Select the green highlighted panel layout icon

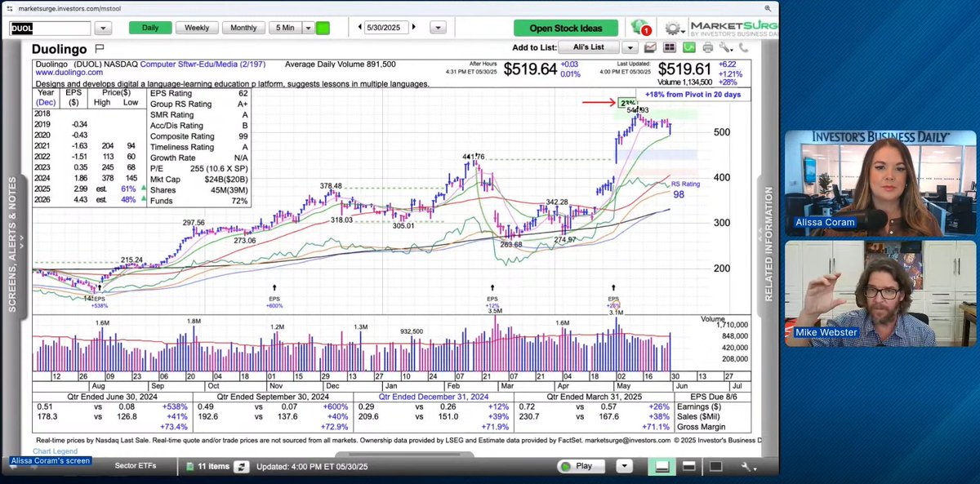[x=662, y=466]
